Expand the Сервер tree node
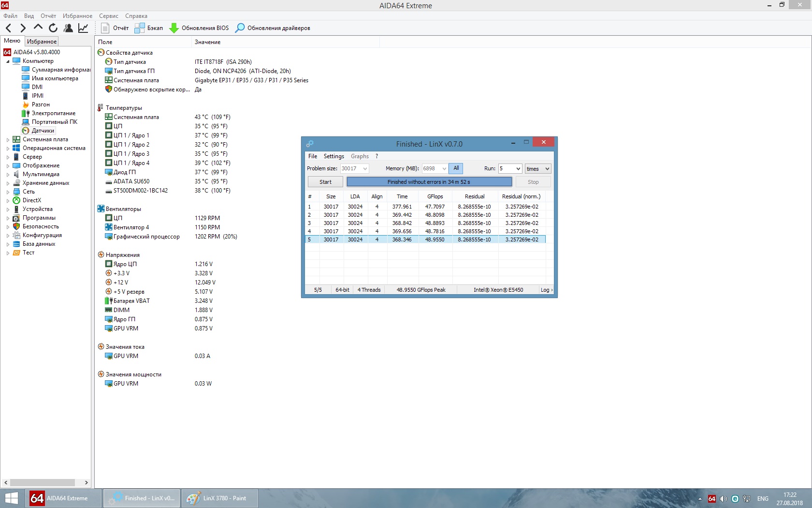The width and height of the screenshot is (812, 508). 8,157
